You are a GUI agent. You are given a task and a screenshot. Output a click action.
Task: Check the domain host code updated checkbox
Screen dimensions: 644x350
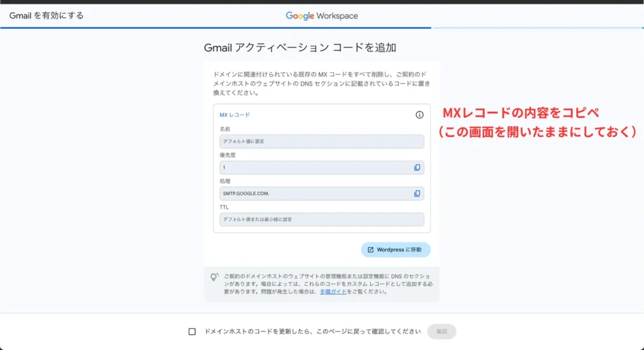pos(192,332)
